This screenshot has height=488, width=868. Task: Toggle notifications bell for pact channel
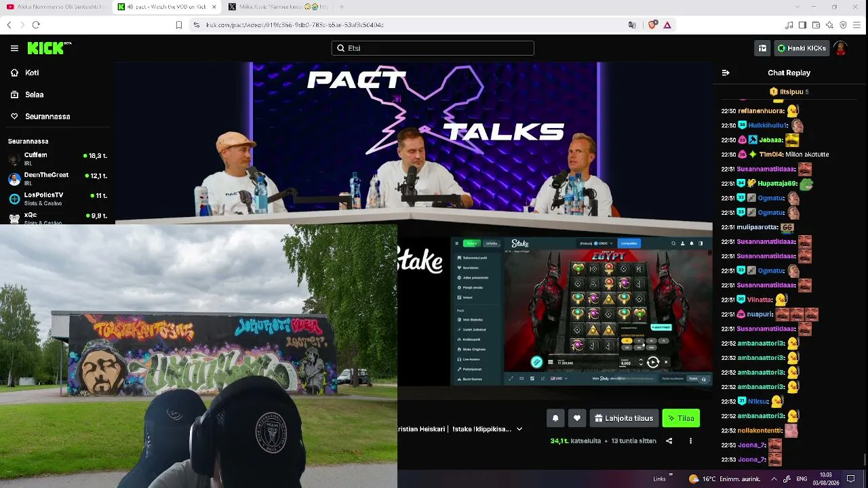(555, 418)
